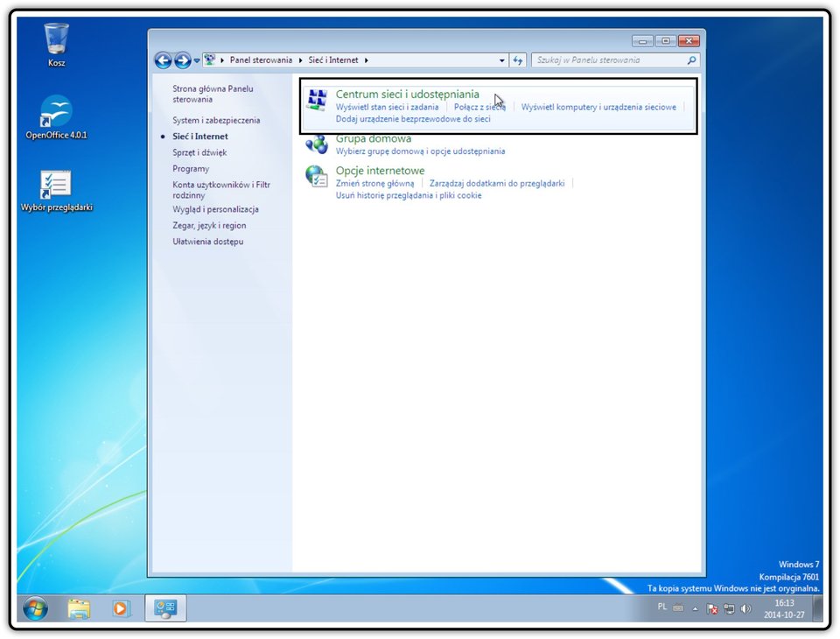The width and height of the screenshot is (840, 639).
Task: Expand the arrow before Panel sterowania breadcrumb
Action: [x=222, y=60]
